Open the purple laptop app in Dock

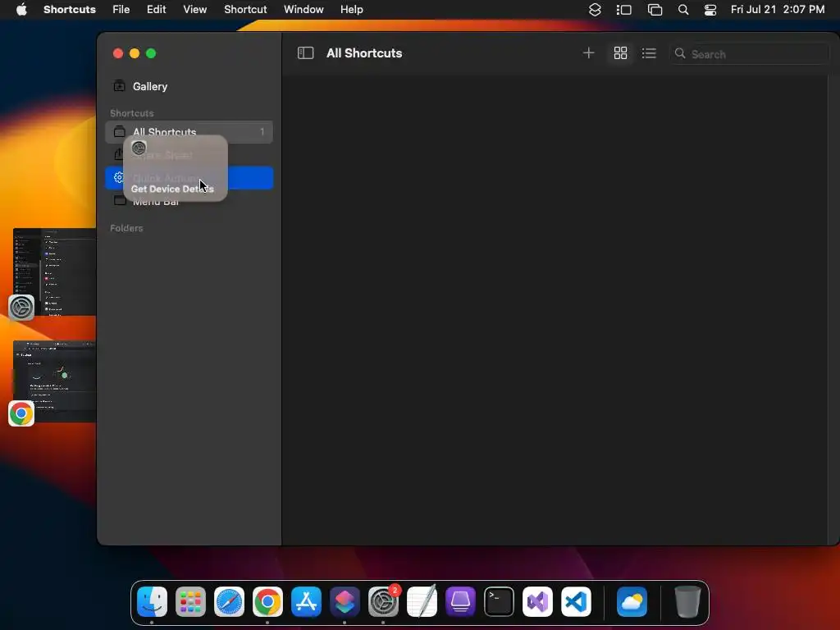(x=461, y=601)
